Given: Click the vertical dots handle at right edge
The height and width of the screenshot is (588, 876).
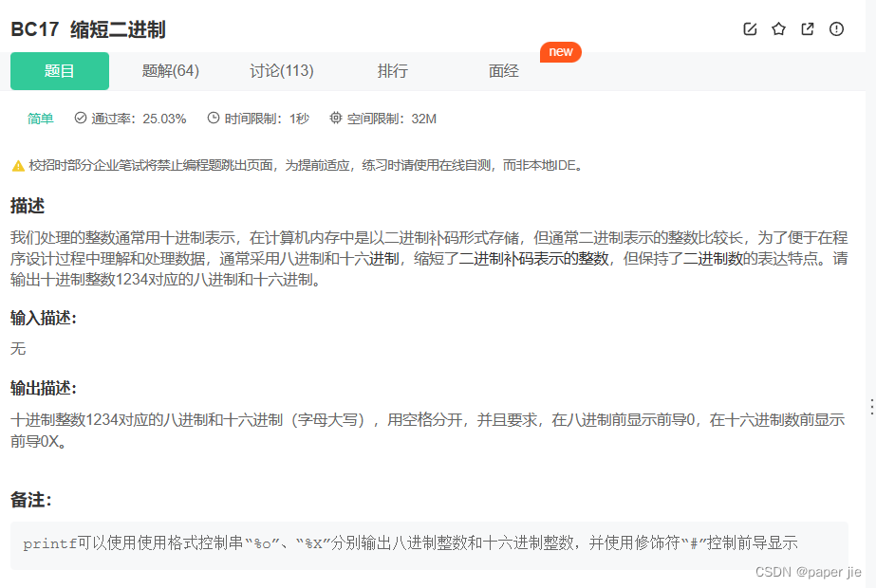Looking at the screenshot, I should pyautogui.click(x=871, y=407).
